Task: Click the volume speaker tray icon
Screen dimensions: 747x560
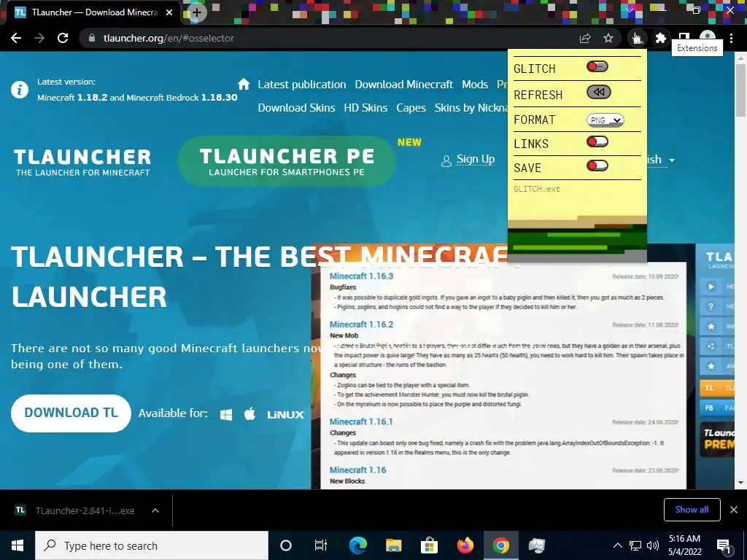Action: (653, 545)
